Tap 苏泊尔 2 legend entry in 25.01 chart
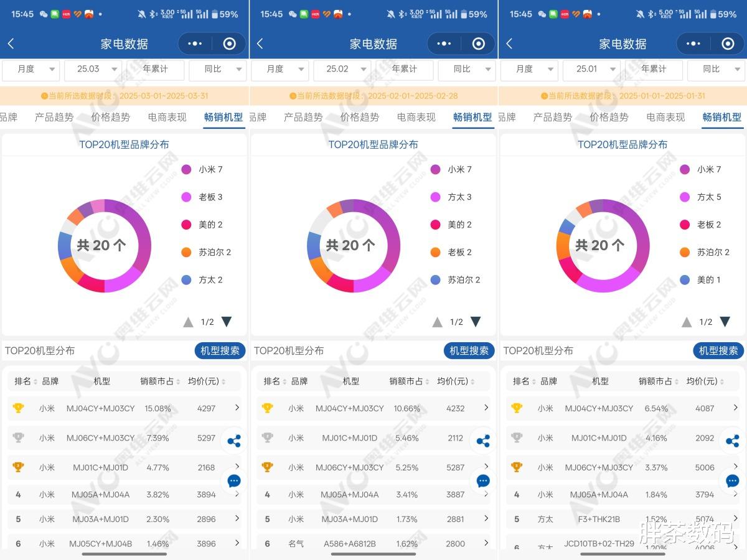The image size is (747, 560). point(705,252)
